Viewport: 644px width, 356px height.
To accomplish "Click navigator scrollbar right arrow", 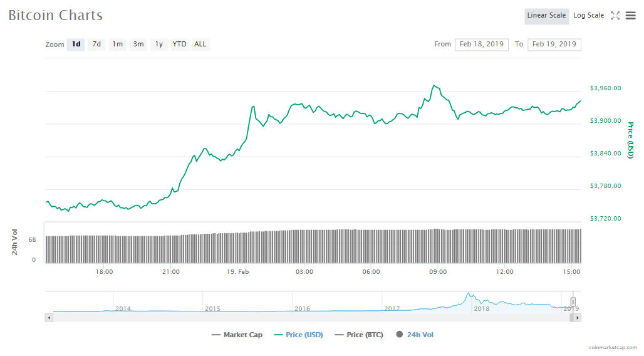I will click(578, 318).
